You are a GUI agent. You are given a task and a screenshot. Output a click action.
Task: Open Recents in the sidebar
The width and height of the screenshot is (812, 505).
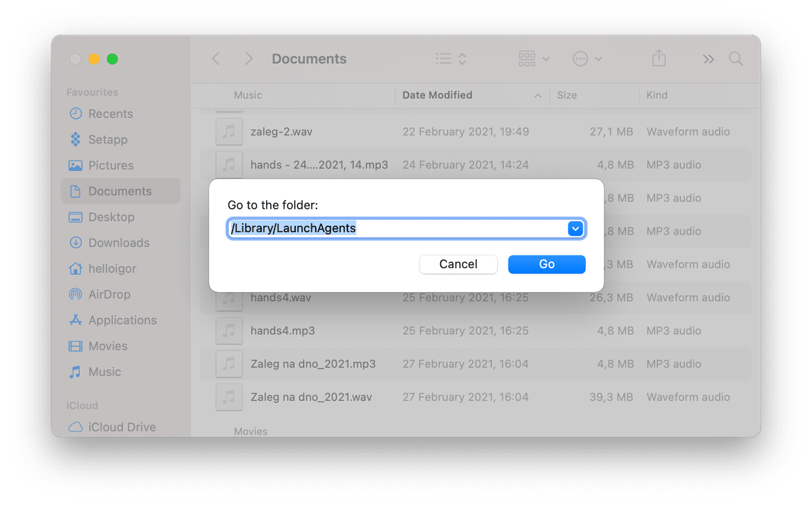121,114
